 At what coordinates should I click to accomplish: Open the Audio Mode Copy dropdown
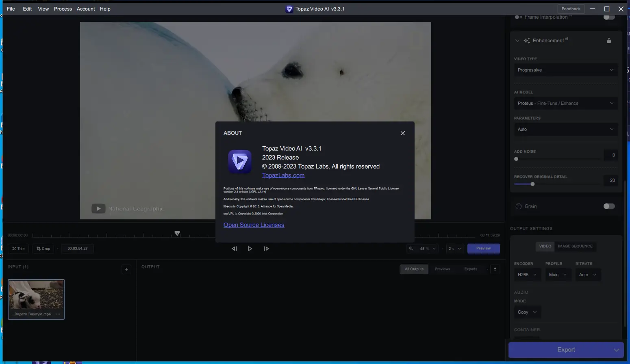(528, 312)
